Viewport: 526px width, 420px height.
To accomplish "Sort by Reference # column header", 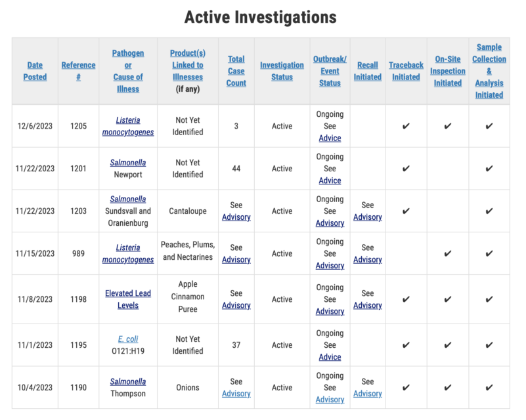I will pyautogui.click(x=78, y=71).
